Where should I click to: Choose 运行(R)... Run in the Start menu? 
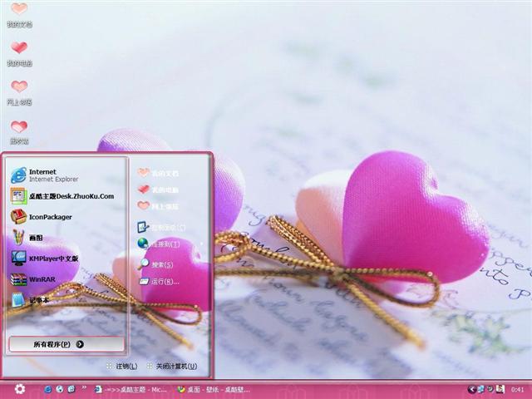(x=159, y=281)
